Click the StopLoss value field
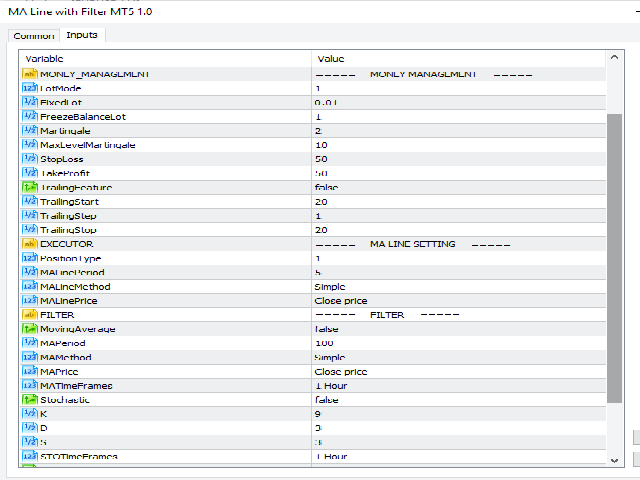The image size is (640, 480). pyautogui.click(x=460, y=159)
